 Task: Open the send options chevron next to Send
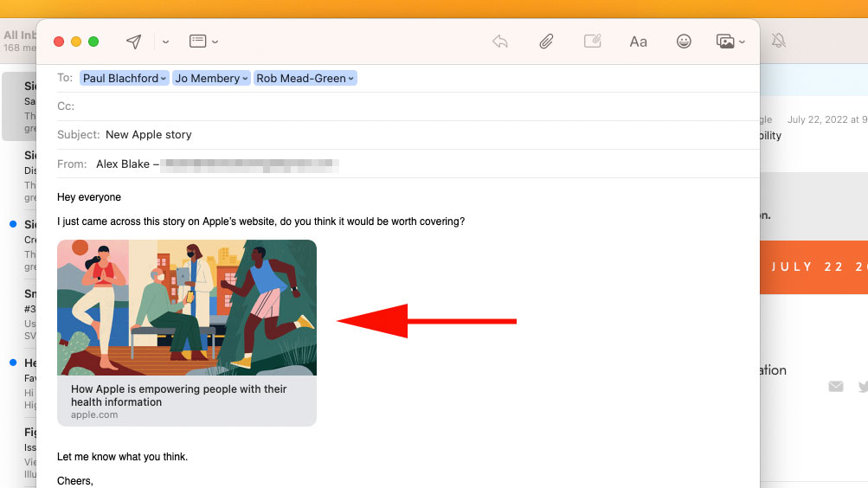pos(165,42)
